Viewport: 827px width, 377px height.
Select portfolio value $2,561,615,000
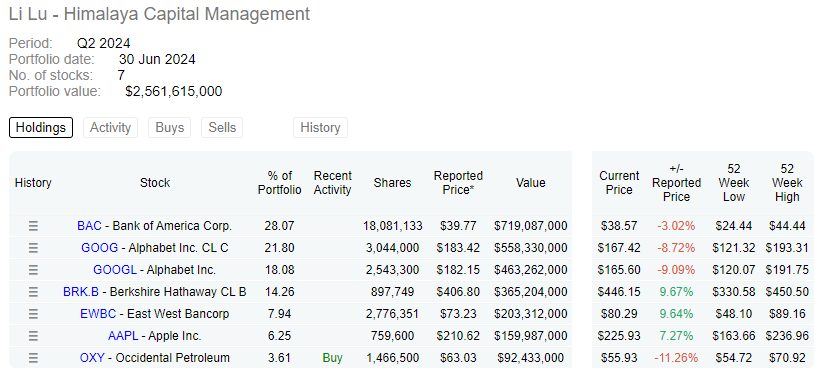174,91
